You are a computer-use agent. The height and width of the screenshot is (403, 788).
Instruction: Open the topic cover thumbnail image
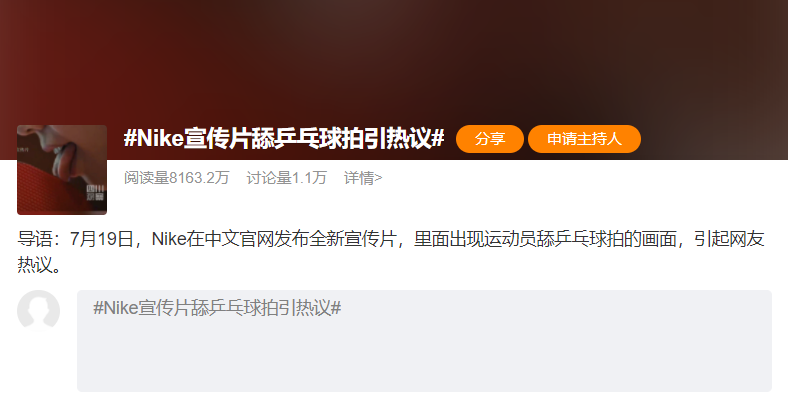tap(62, 170)
